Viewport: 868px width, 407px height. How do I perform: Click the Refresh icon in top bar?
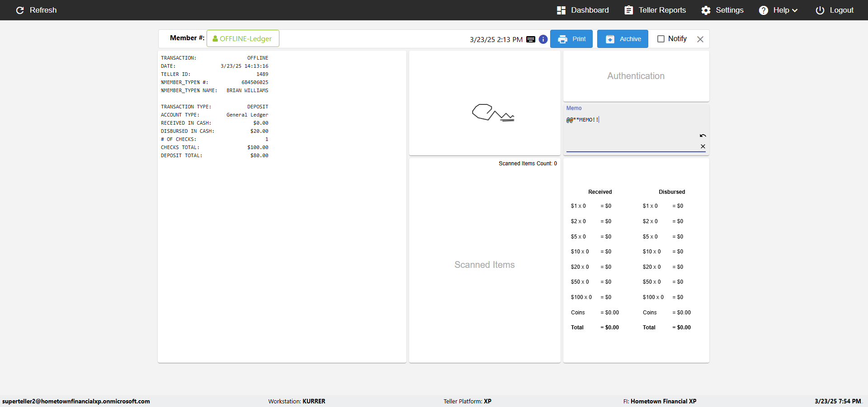(20, 10)
